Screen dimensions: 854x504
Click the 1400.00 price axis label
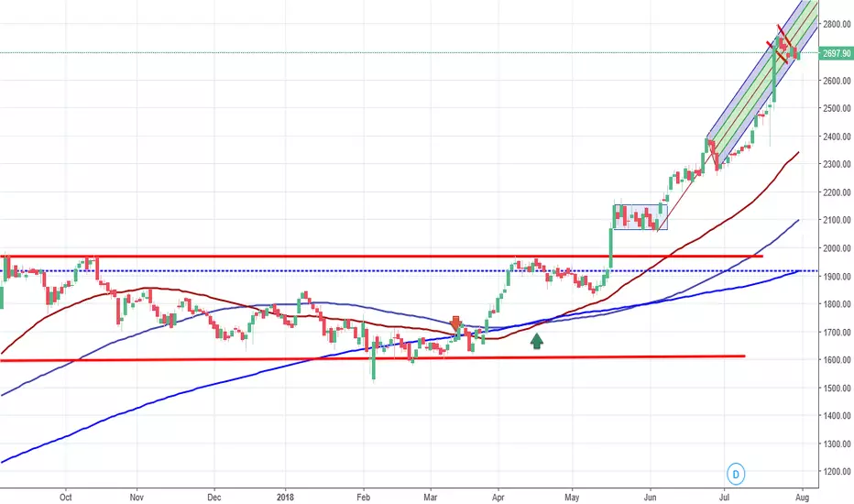[x=837, y=416]
